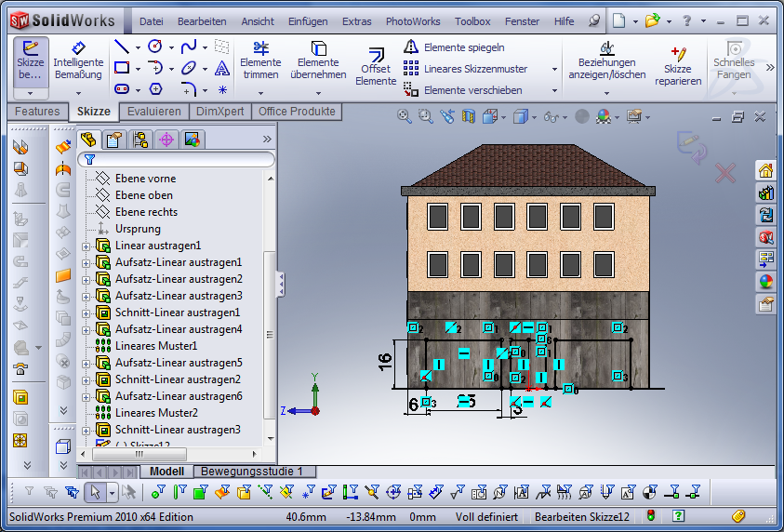Toggle the Schnelles Fangen option

[x=734, y=60]
